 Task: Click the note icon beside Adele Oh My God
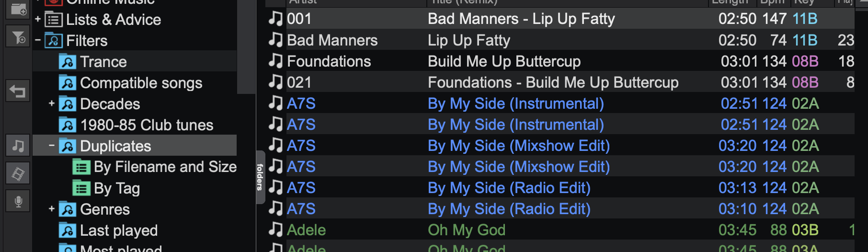[275, 229]
